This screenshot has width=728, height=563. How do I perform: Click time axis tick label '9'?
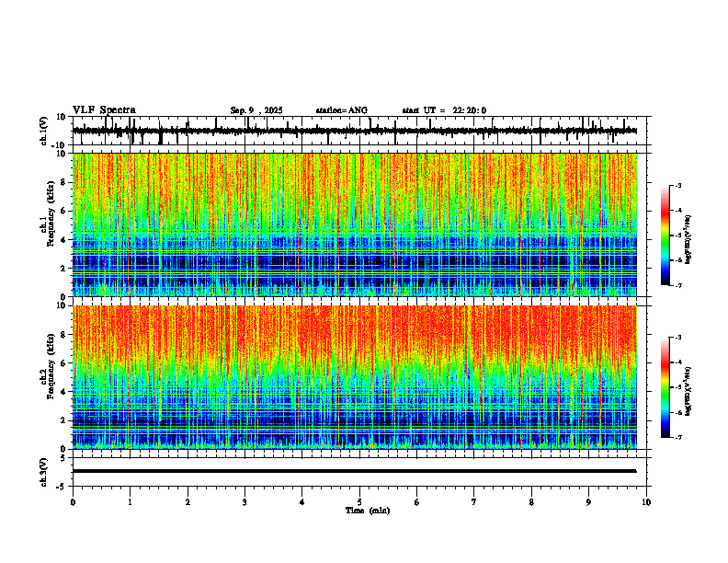pos(588,502)
